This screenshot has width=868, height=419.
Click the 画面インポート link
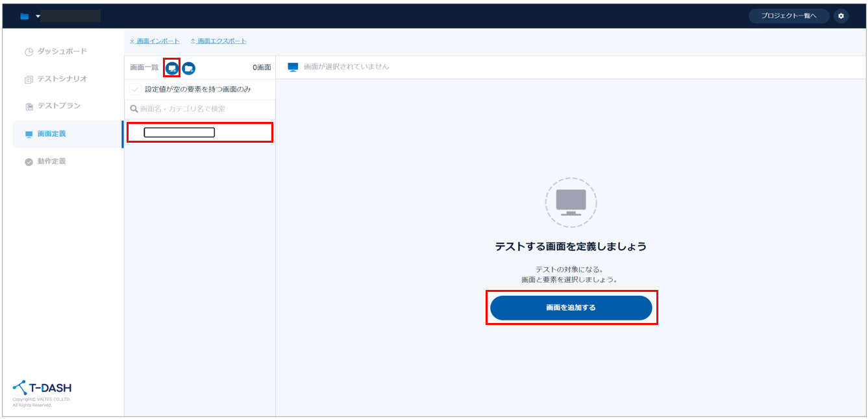[155, 41]
